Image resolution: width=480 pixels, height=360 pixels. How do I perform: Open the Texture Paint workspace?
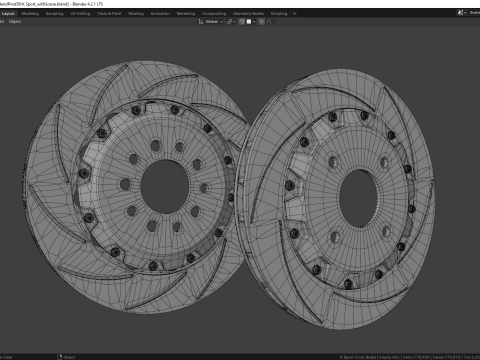[109, 14]
